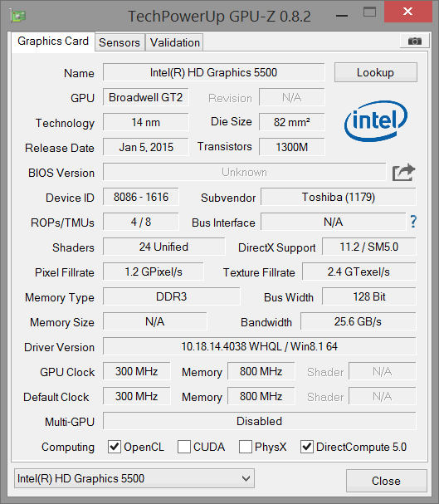Switch to the Sensors tab
Screen dimensions: 439x504
click(120, 42)
